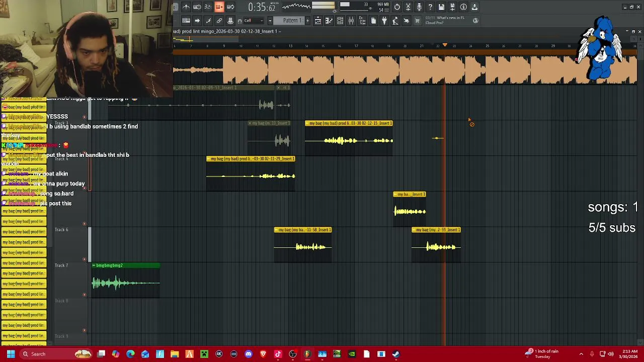The height and width of the screenshot is (362, 644).
Task: Click the globe icon beside news panel
Action: point(475,21)
